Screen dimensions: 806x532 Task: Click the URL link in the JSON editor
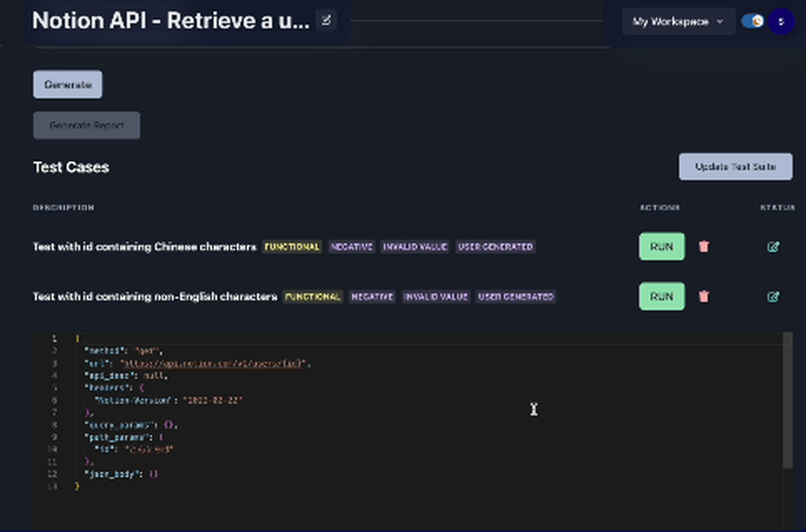pyautogui.click(x=213, y=364)
